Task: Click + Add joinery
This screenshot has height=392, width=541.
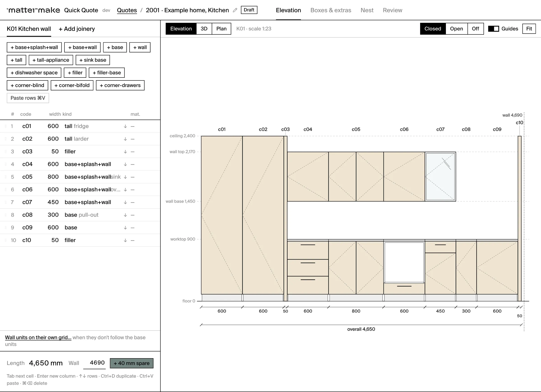Action: point(77,29)
